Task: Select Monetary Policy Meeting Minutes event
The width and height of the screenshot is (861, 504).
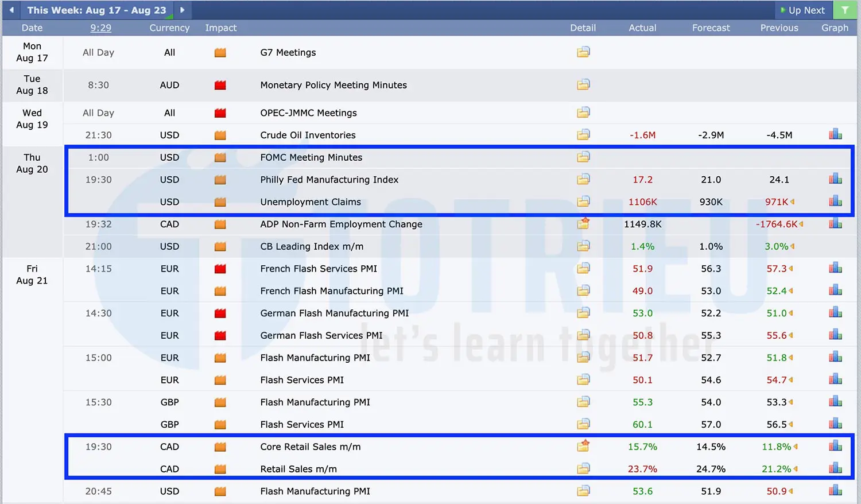Action: click(333, 85)
